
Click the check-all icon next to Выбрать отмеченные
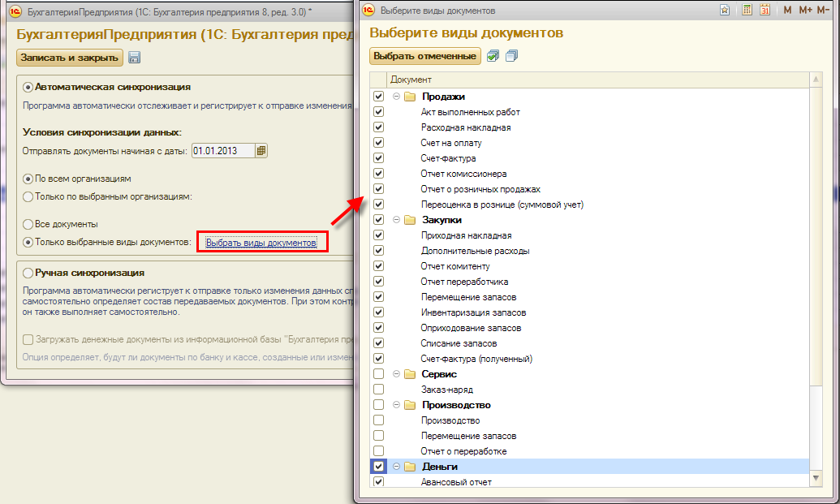(x=493, y=56)
